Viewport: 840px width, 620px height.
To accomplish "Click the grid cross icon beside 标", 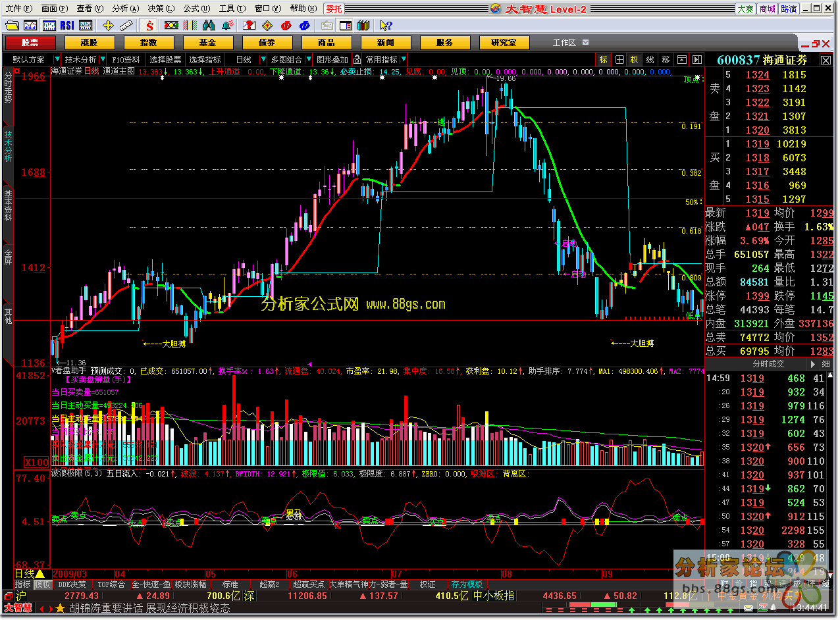I will 619,59.
